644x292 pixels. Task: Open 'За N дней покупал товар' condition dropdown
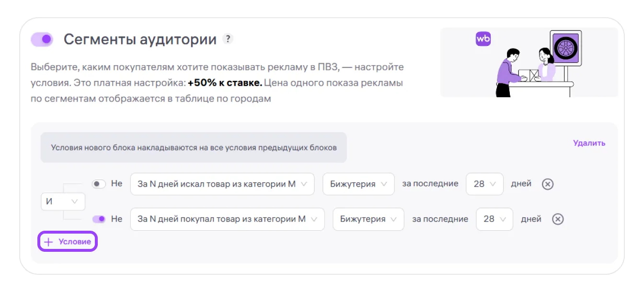pos(227,219)
